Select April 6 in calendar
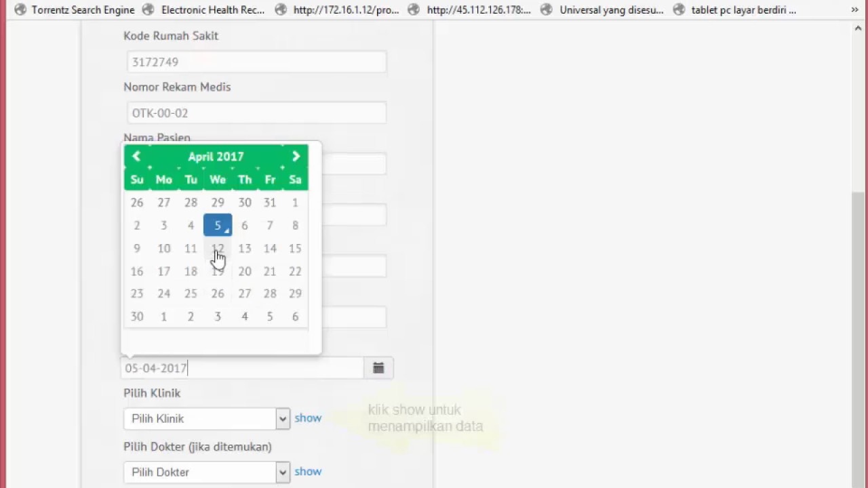 (x=245, y=225)
